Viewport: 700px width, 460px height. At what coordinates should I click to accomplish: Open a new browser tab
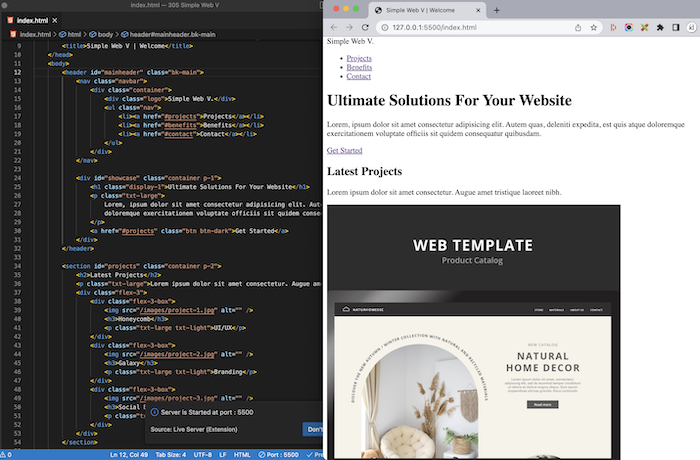pos(496,10)
